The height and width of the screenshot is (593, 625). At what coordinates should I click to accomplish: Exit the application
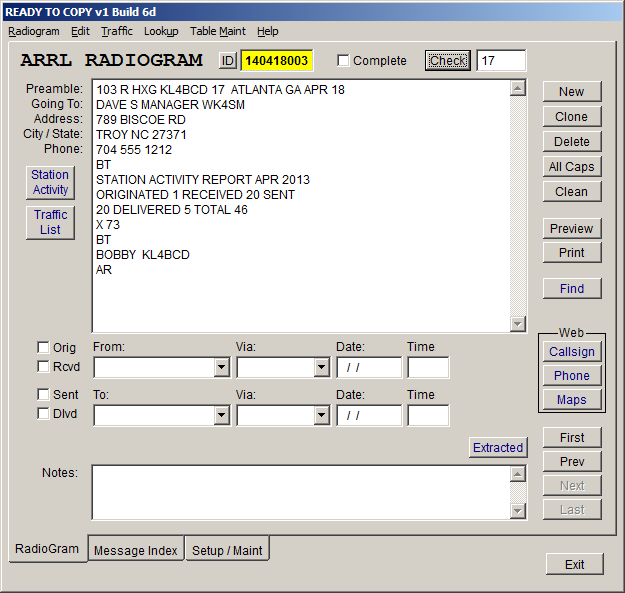tap(575, 564)
